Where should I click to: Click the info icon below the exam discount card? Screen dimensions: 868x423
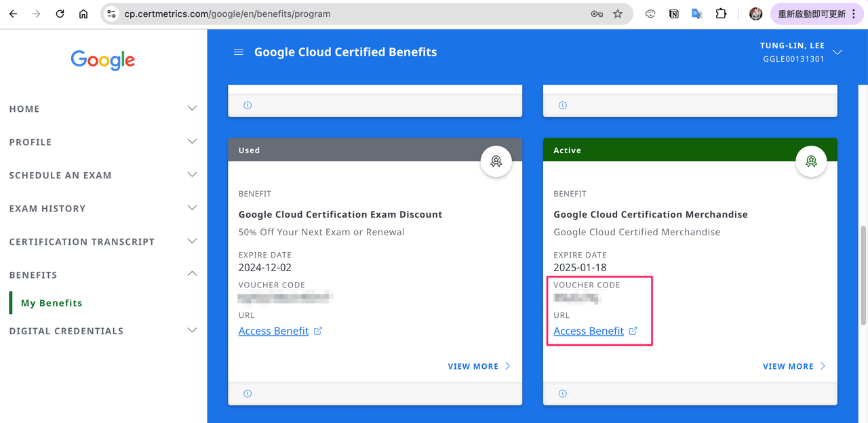248,393
